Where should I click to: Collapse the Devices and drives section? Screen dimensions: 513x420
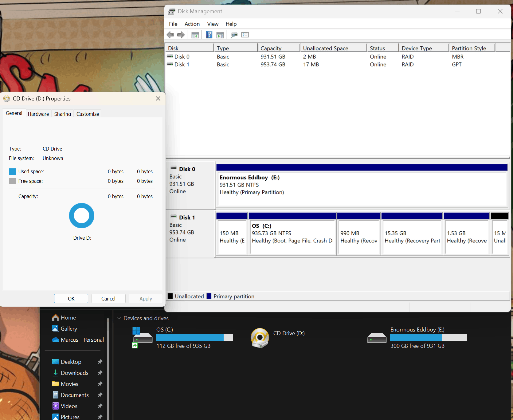(x=119, y=318)
